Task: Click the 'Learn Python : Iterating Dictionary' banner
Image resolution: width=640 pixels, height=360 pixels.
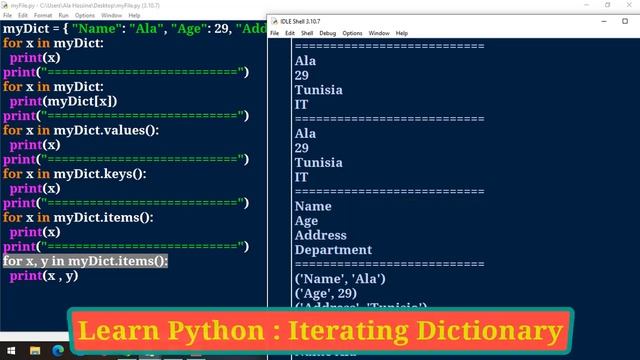Action: point(321,331)
